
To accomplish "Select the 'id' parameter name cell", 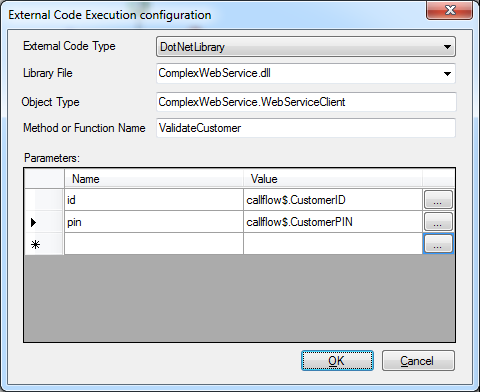I will tap(154, 200).
